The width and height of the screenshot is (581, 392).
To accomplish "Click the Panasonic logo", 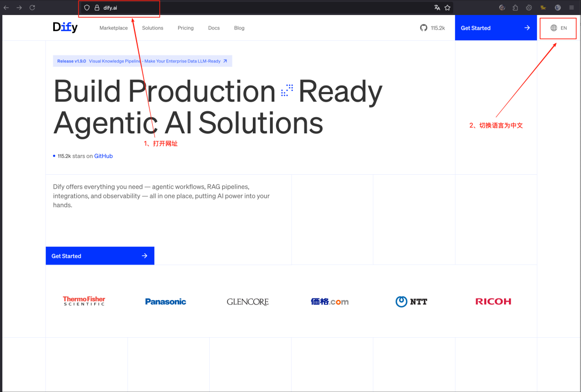I will pyautogui.click(x=166, y=302).
